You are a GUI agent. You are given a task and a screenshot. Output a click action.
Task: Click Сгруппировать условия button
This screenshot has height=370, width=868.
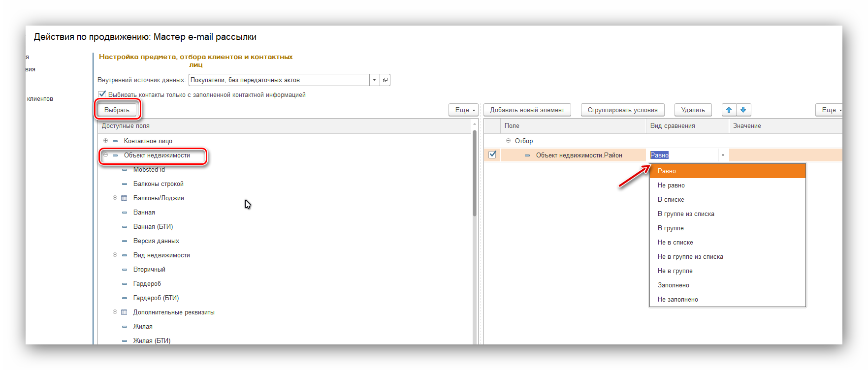[x=623, y=110]
